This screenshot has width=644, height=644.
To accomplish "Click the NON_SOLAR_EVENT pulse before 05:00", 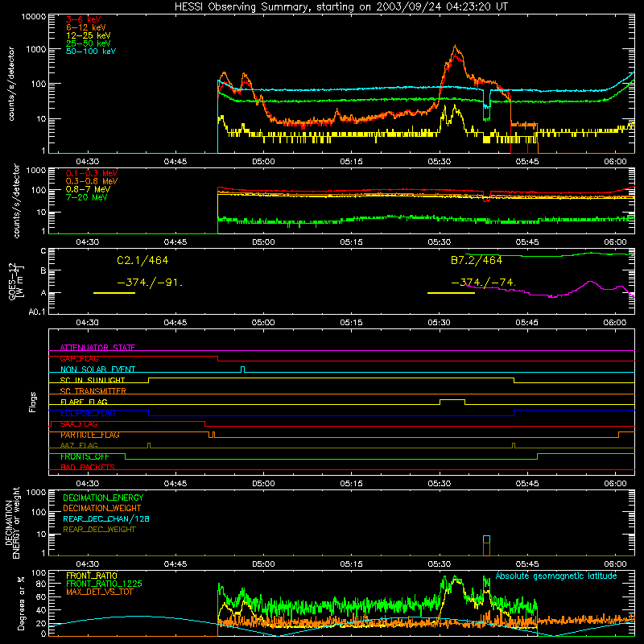I will coord(243,369).
